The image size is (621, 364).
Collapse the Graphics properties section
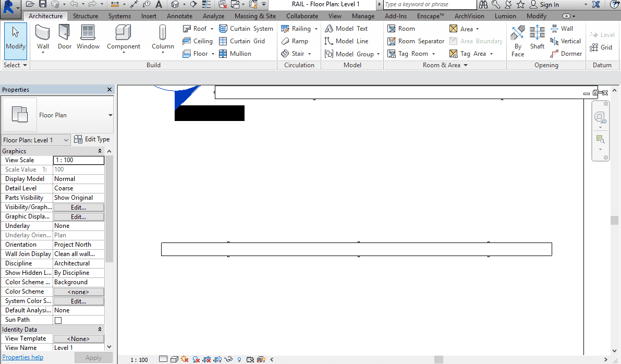pos(100,151)
